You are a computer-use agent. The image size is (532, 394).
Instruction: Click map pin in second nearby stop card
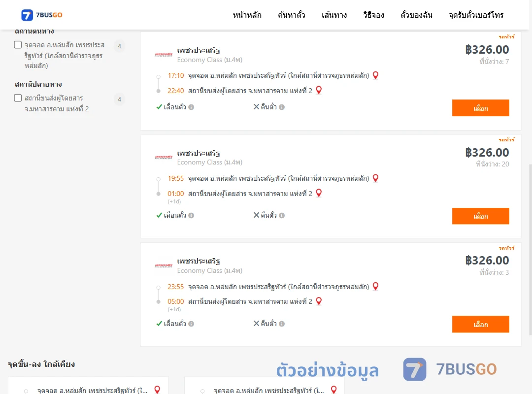[x=334, y=390]
